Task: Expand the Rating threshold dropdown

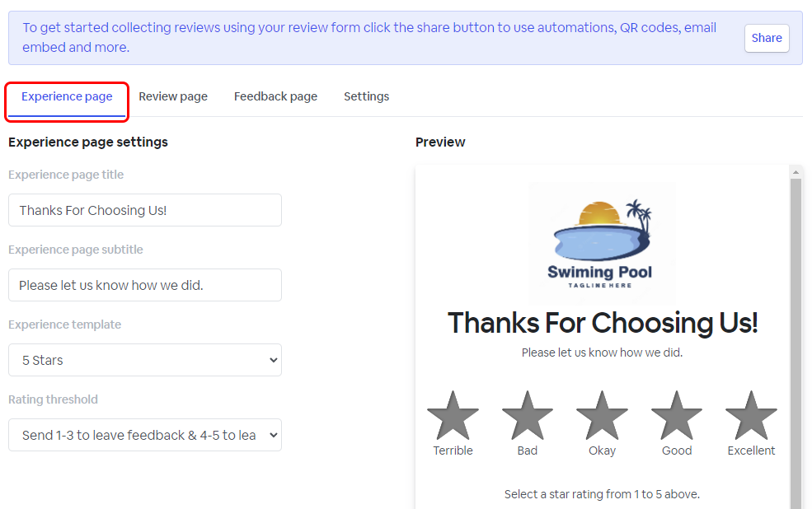Action: click(145, 435)
